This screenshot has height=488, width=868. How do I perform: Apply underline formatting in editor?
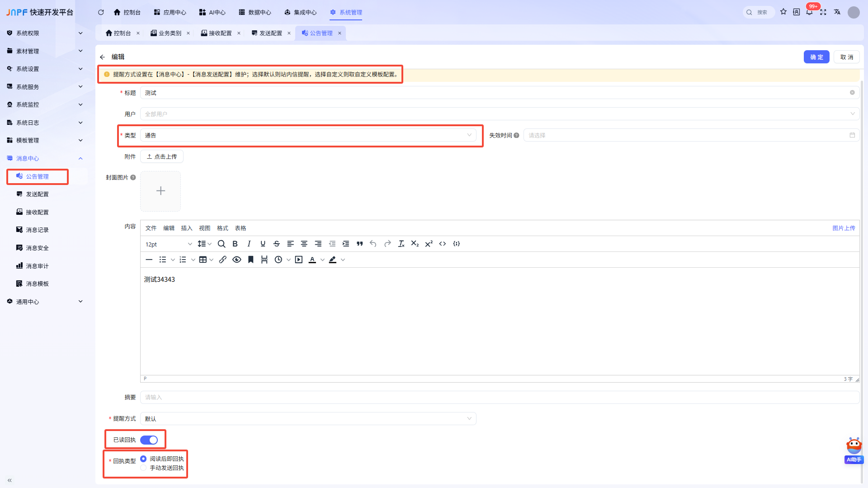pos(263,244)
